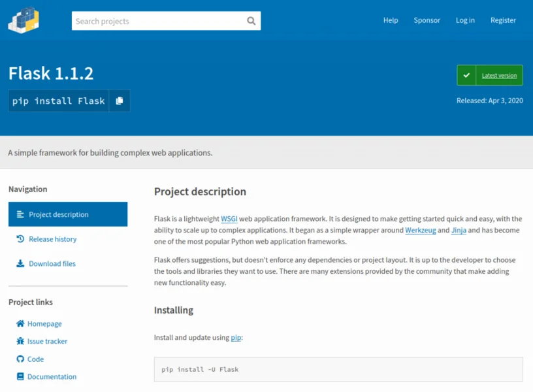The image size is (533, 392).
Task: Click the 'A simple framework' summary text
Action: coord(110,153)
